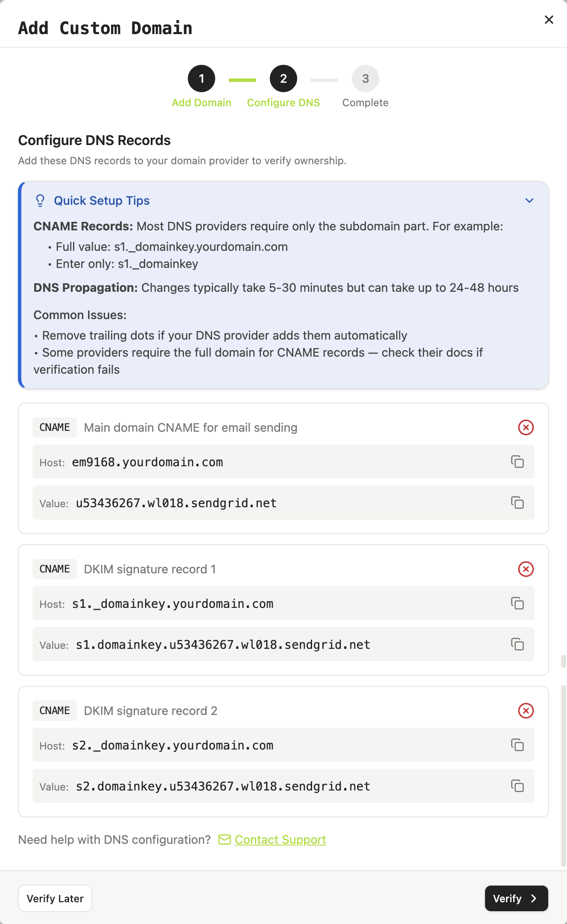Select the Configure DNS step 2 circle
Viewport: 567px width, 924px height.
coord(283,78)
